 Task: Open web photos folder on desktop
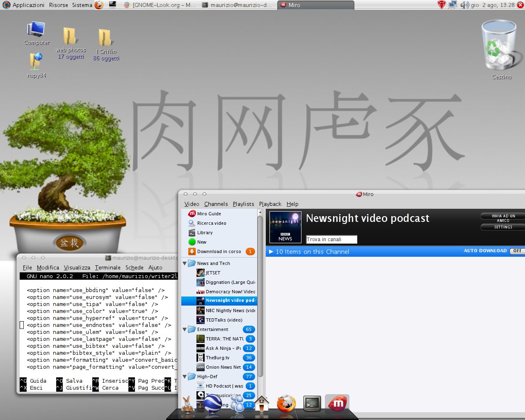pos(71,43)
